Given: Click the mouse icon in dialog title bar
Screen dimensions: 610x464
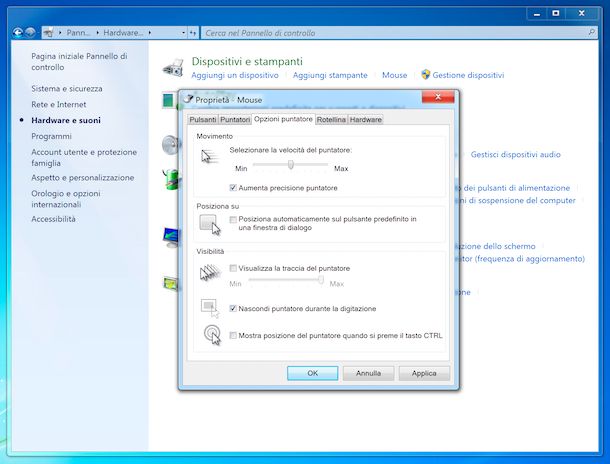Looking at the screenshot, I should click(x=189, y=99).
